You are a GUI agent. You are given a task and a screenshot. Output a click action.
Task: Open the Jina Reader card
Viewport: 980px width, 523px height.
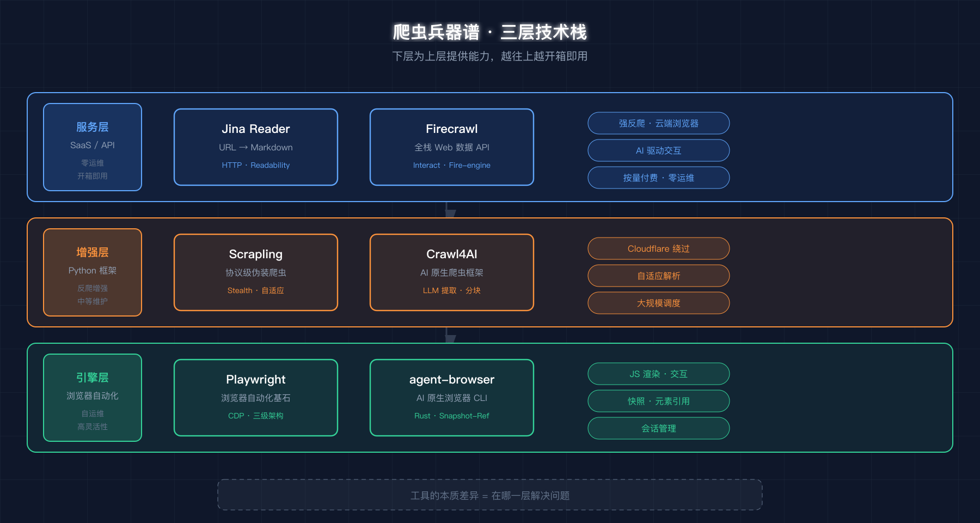(x=256, y=147)
